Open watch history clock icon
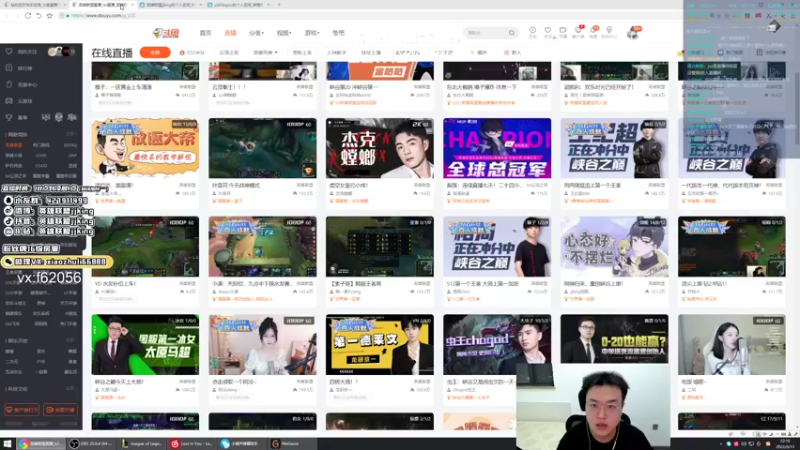 coord(532,32)
